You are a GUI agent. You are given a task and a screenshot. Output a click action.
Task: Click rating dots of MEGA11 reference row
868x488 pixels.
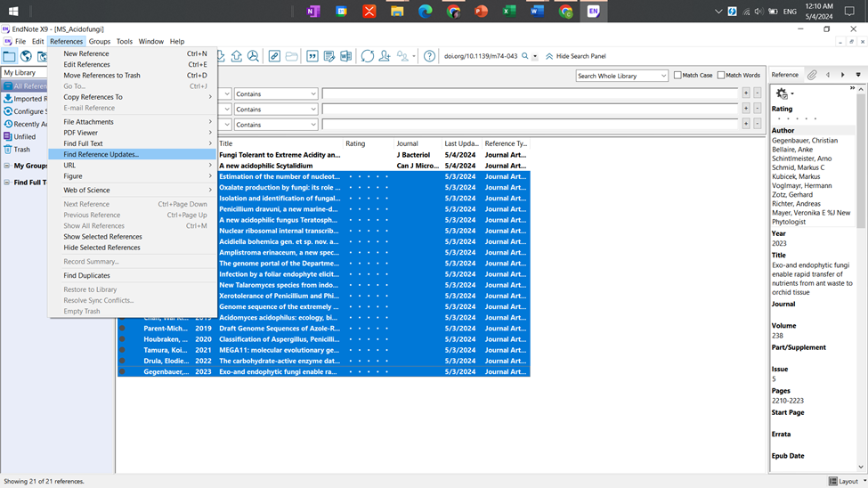click(x=369, y=350)
